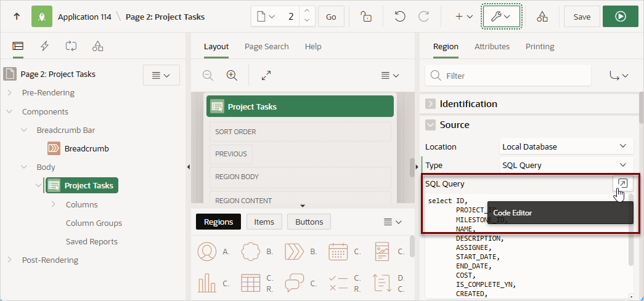The image size is (644, 301).
Task: Open the Create plus menu
Action: pyautogui.click(x=464, y=17)
